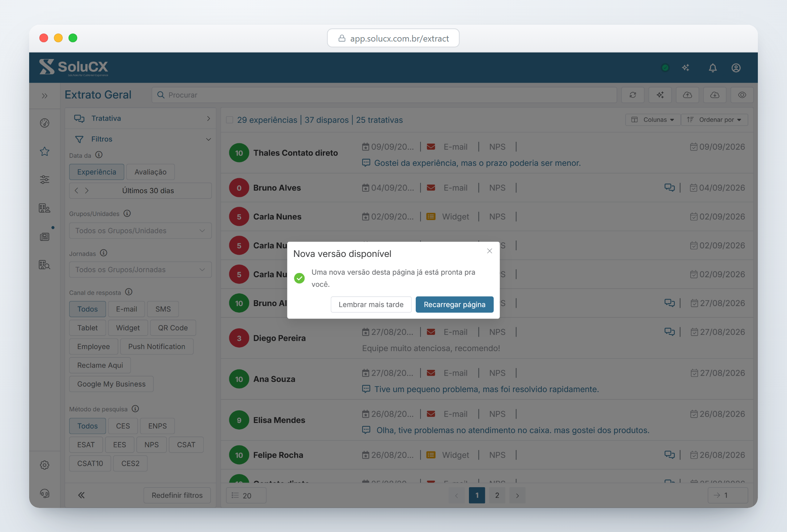787x532 pixels.
Task: Open Últimos 30 dias date range
Action: tap(148, 191)
